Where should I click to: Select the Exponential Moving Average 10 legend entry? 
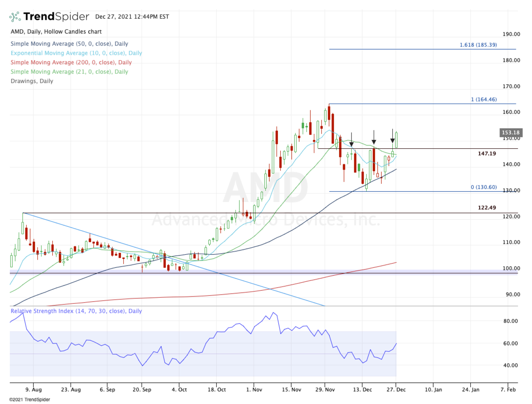76,53
